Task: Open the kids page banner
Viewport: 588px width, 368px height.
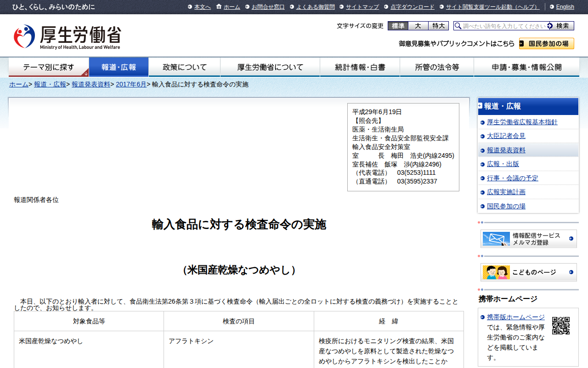Action: pos(528,272)
